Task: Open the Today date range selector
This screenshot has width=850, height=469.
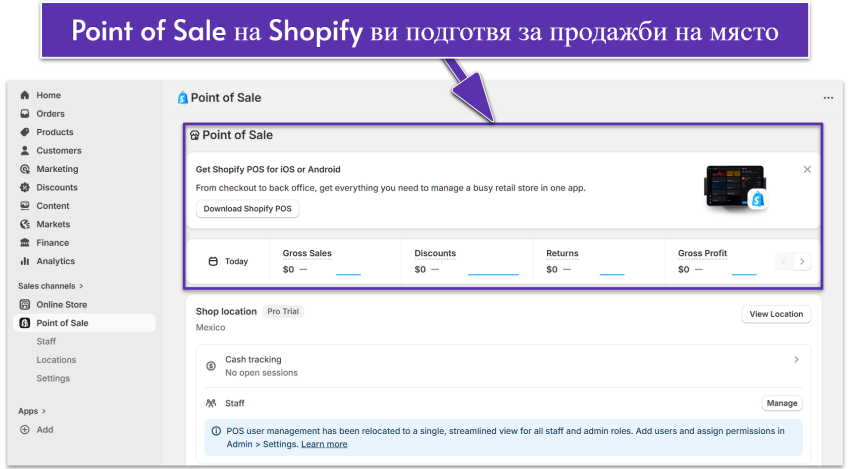Action: click(228, 261)
